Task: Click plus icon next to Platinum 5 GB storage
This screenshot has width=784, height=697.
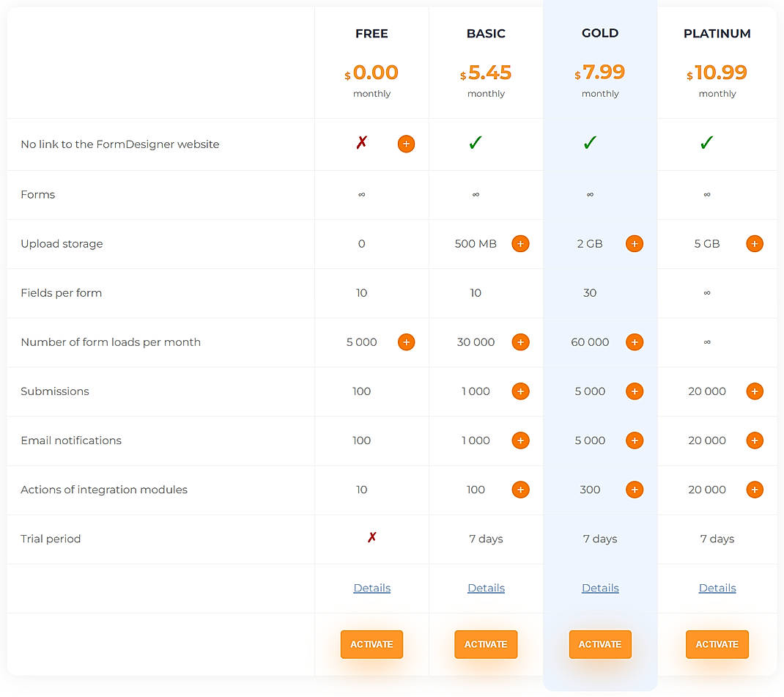Action: tap(755, 243)
